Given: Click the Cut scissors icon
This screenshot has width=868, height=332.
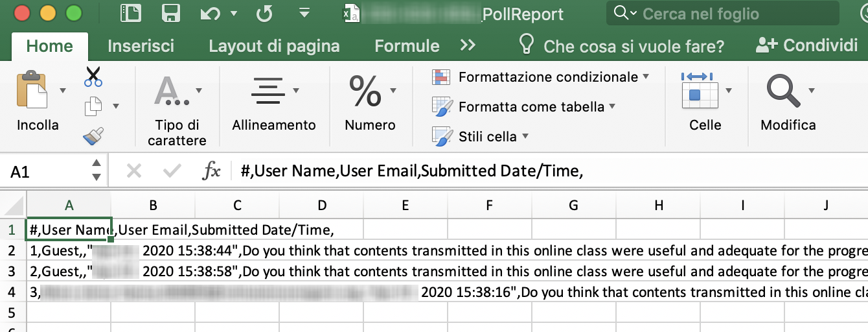Looking at the screenshot, I should (93, 77).
